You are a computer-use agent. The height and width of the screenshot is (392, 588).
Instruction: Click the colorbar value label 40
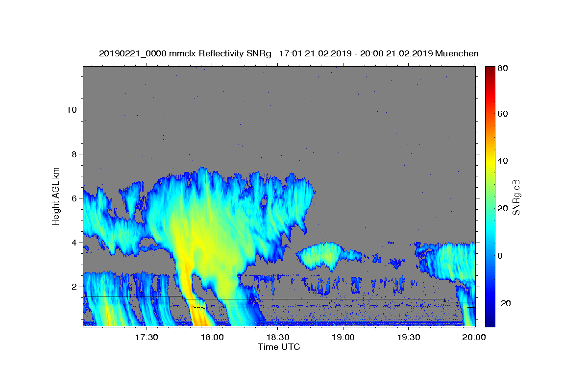(503, 161)
